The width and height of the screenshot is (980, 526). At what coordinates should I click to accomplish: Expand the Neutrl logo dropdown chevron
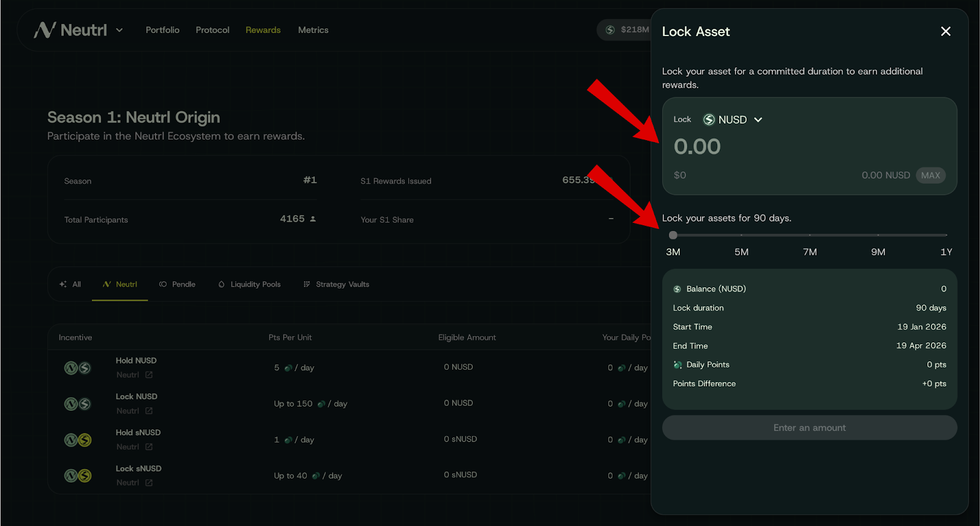coord(119,30)
